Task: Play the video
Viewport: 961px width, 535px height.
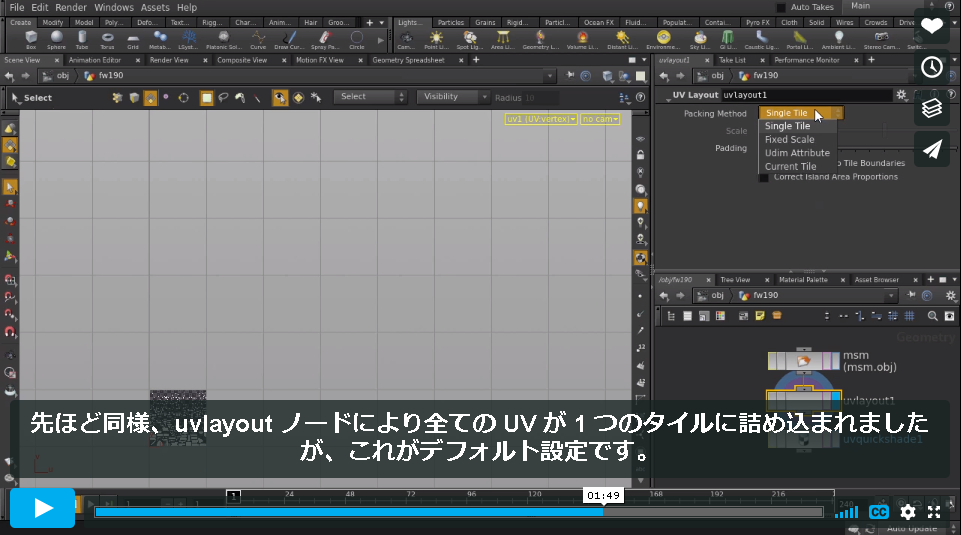Action: pos(42,508)
